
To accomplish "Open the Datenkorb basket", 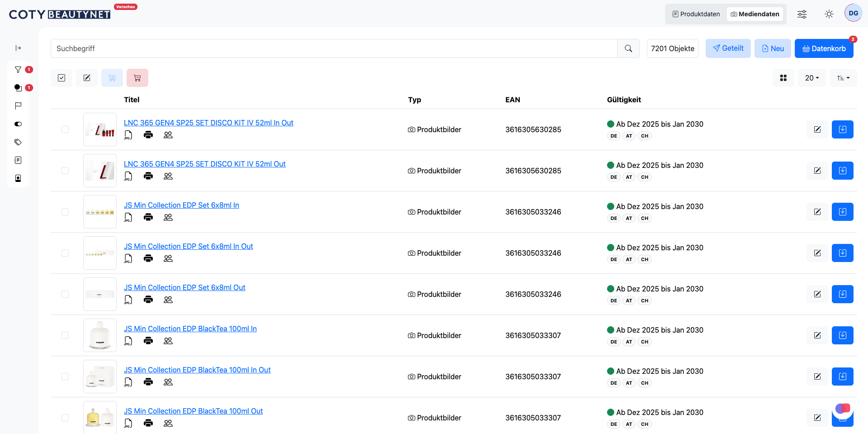I will pos(824,48).
